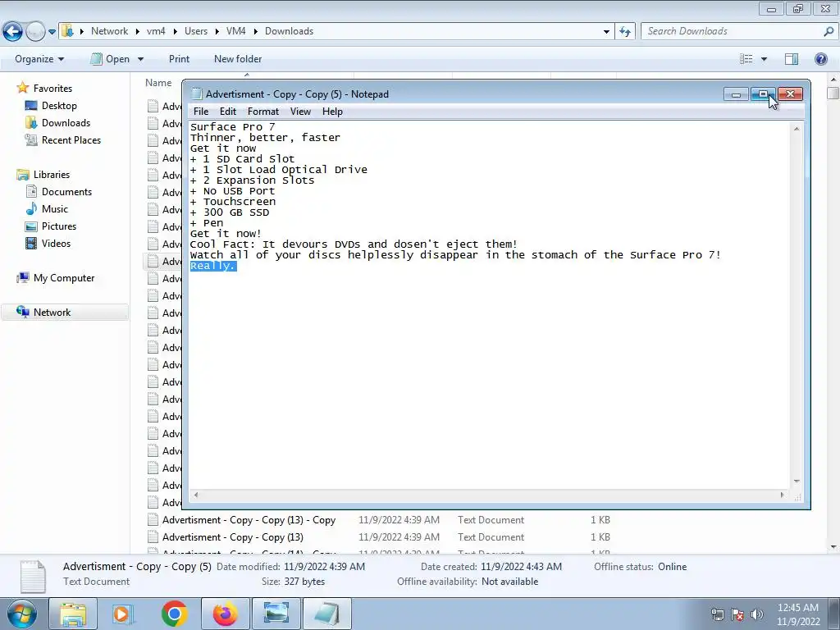
Task: Open the Videos library
Action: point(56,243)
